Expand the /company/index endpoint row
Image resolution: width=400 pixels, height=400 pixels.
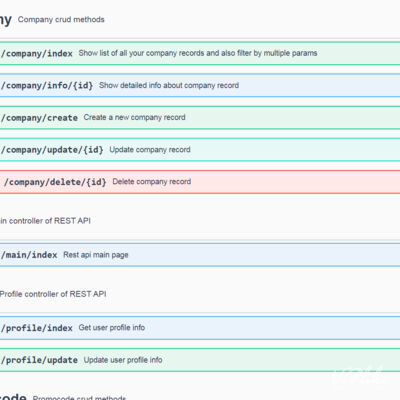pos(200,53)
